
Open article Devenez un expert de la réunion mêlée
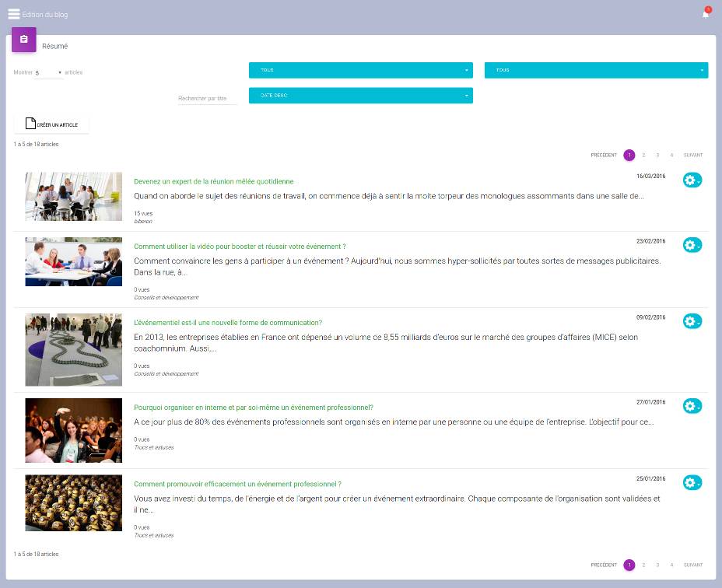214,181
